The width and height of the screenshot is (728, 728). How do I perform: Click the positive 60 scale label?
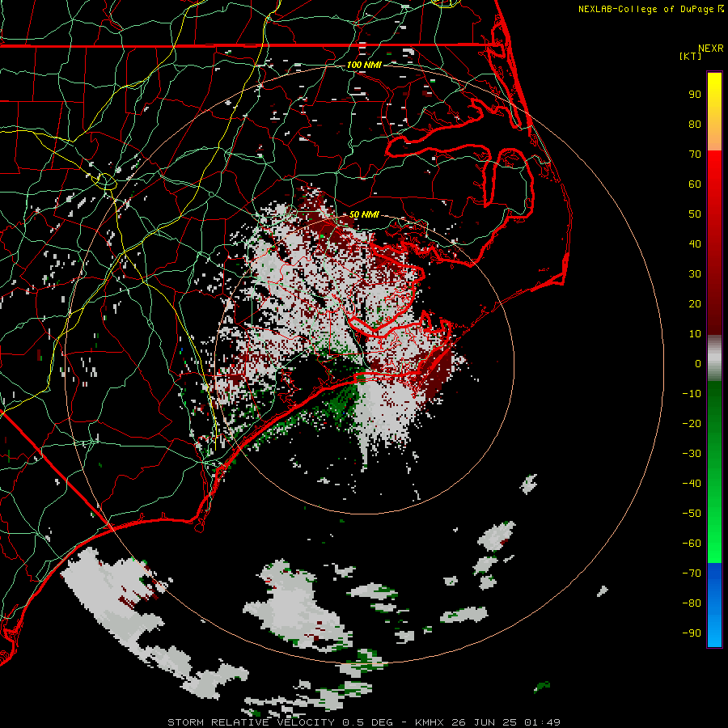(x=695, y=184)
